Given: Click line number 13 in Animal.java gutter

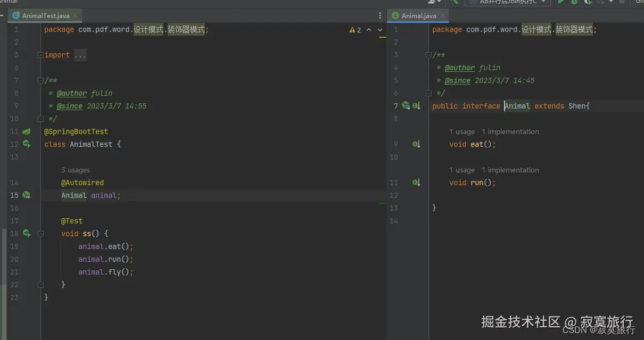Looking at the screenshot, I should [x=394, y=208].
